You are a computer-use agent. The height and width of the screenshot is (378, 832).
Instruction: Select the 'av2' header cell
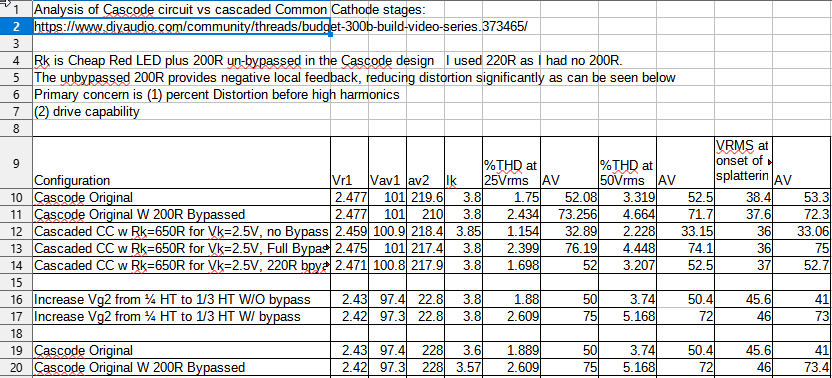[425, 162]
